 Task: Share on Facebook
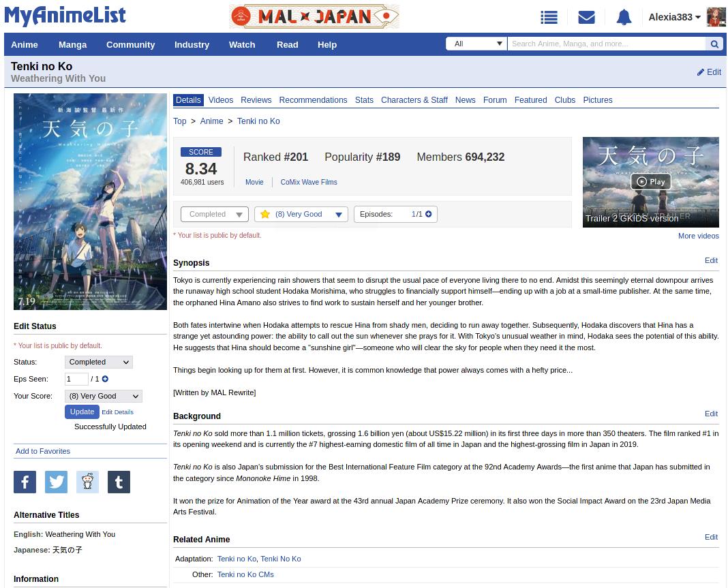tap(25, 482)
